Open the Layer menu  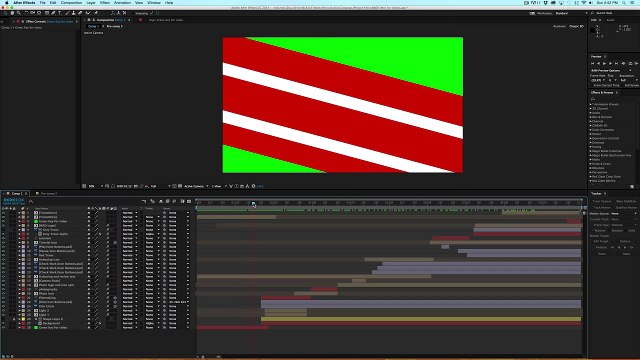pos(91,2)
